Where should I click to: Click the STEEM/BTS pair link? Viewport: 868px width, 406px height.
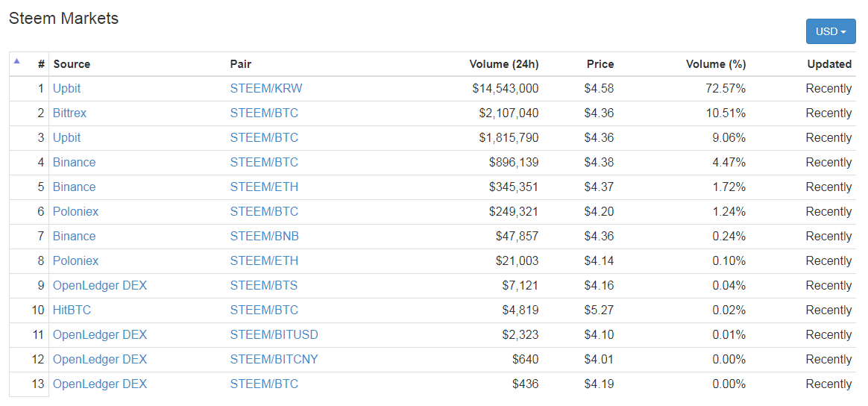click(263, 285)
